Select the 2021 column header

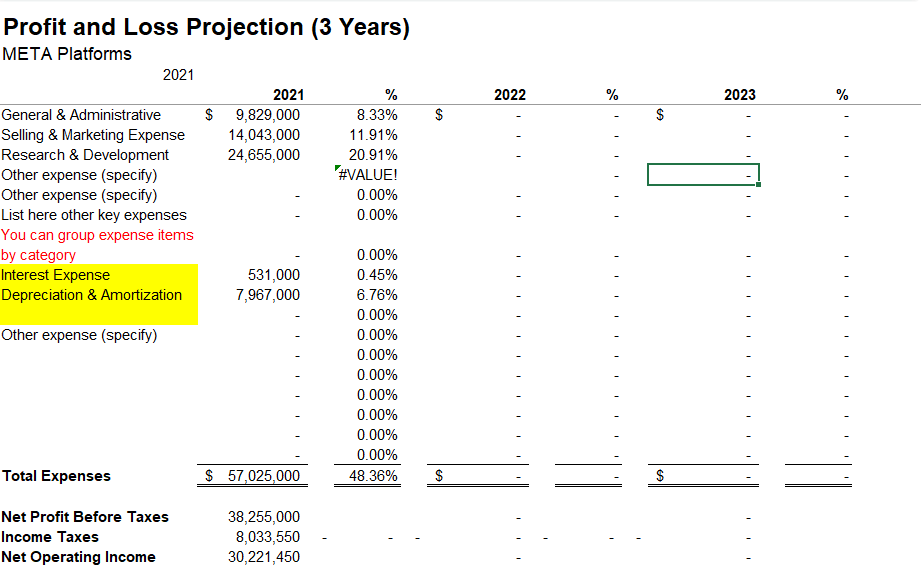(288, 95)
